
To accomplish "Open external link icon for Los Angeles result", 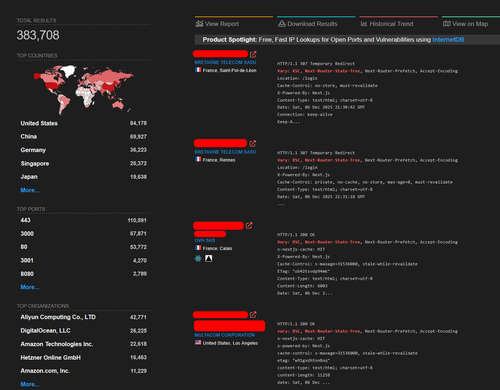I will click(x=253, y=314).
